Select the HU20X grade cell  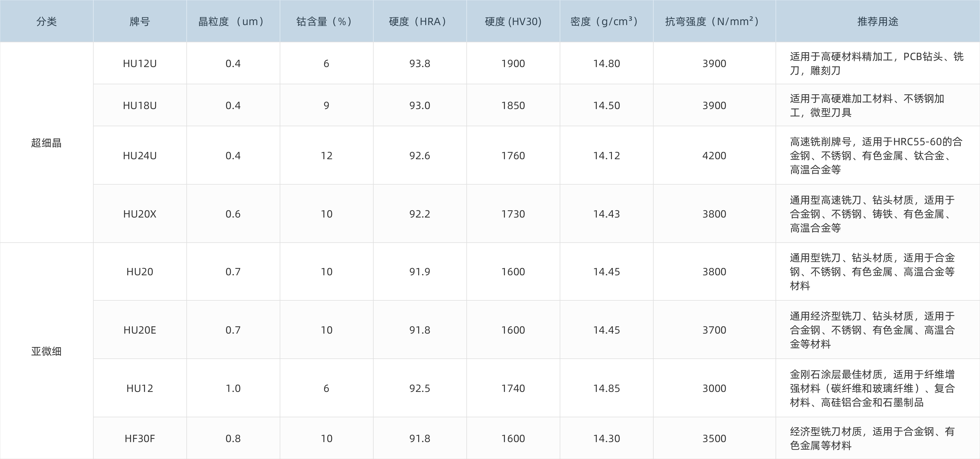tap(140, 214)
